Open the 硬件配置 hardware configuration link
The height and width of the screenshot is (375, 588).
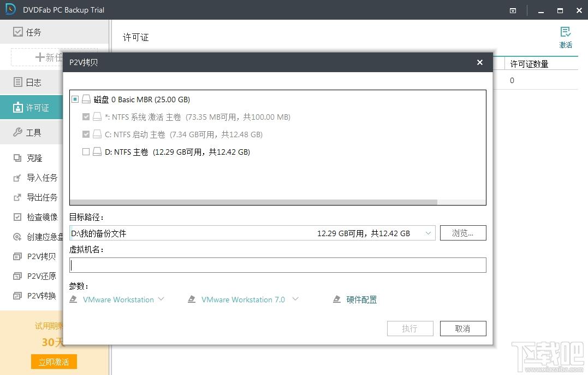pyautogui.click(x=361, y=300)
